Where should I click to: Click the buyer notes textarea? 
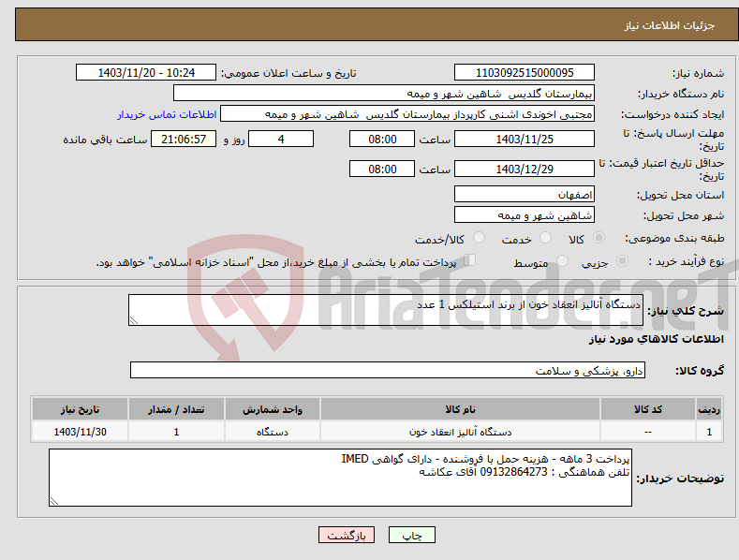click(x=340, y=478)
